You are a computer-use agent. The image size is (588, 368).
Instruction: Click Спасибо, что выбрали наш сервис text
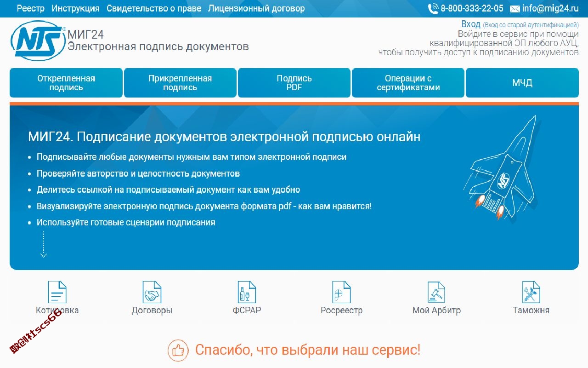(308, 350)
